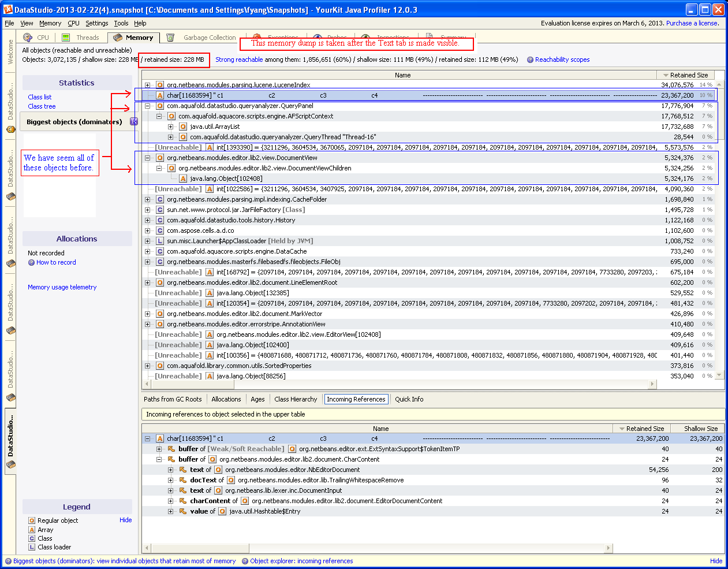Expand the buffer of ExtSyntaxSupport reference
Image resolution: width=728 pixels, height=569 pixels.
pos(159,449)
